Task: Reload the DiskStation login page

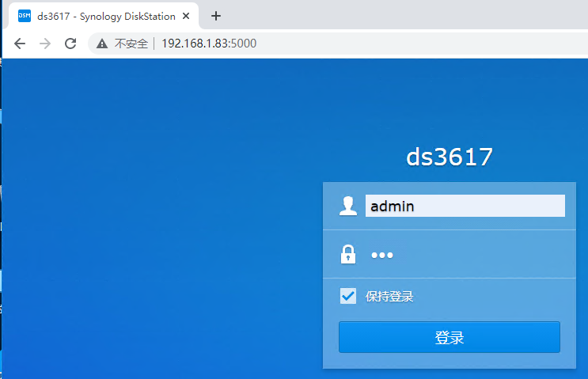Action: [70, 44]
